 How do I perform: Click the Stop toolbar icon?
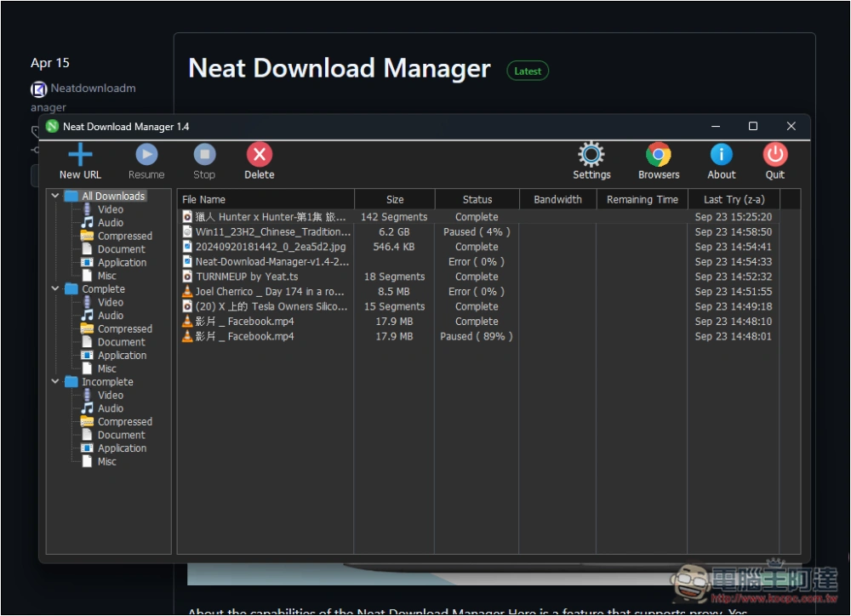(204, 155)
